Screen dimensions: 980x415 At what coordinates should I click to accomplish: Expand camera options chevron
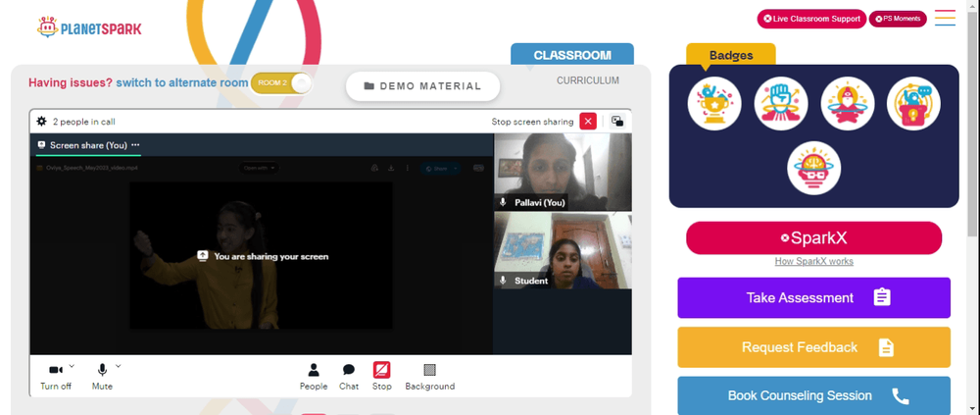click(x=72, y=366)
